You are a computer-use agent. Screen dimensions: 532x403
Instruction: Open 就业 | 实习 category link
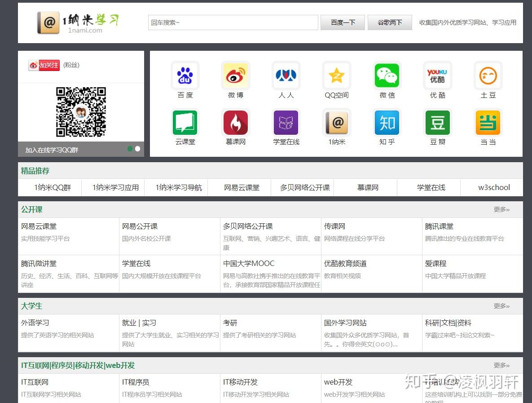click(139, 323)
